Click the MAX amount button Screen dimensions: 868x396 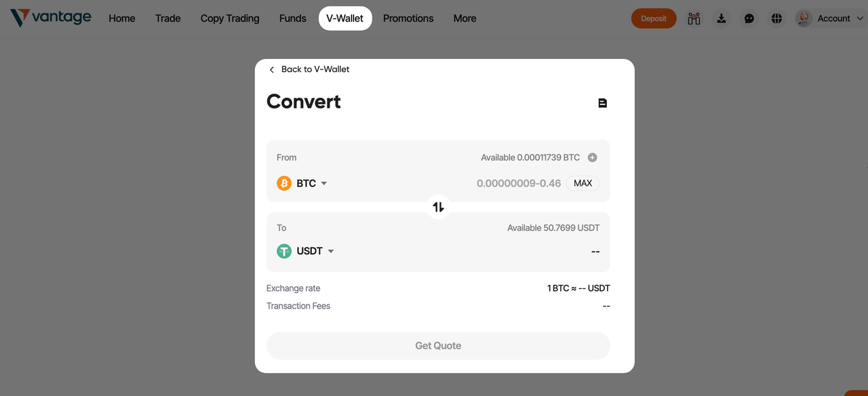[x=583, y=183]
